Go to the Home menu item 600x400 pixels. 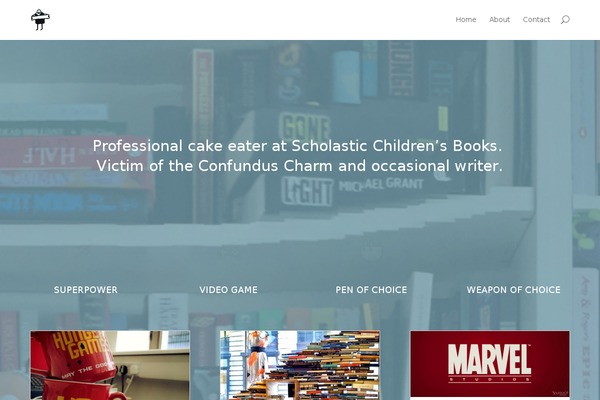pyautogui.click(x=466, y=20)
